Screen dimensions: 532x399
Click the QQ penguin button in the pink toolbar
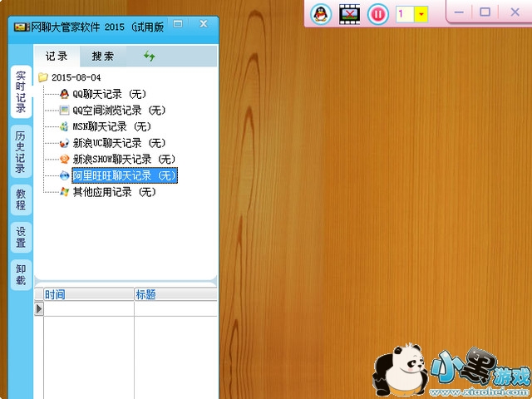[x=321, y=14]
